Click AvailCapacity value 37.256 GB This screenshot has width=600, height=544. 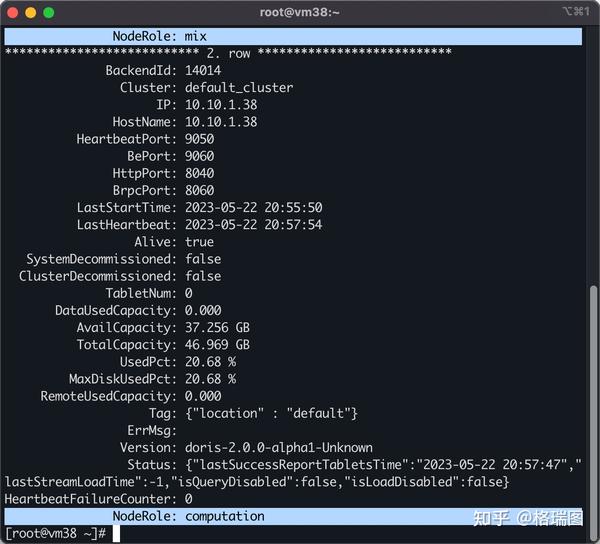pos(217,327)
